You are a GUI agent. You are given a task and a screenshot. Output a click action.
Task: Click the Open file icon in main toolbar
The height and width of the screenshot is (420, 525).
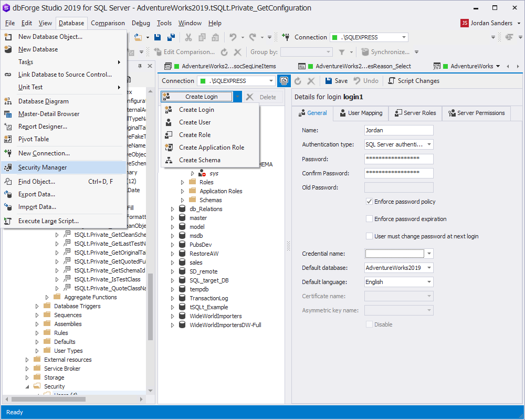click(x=137, y=37)
